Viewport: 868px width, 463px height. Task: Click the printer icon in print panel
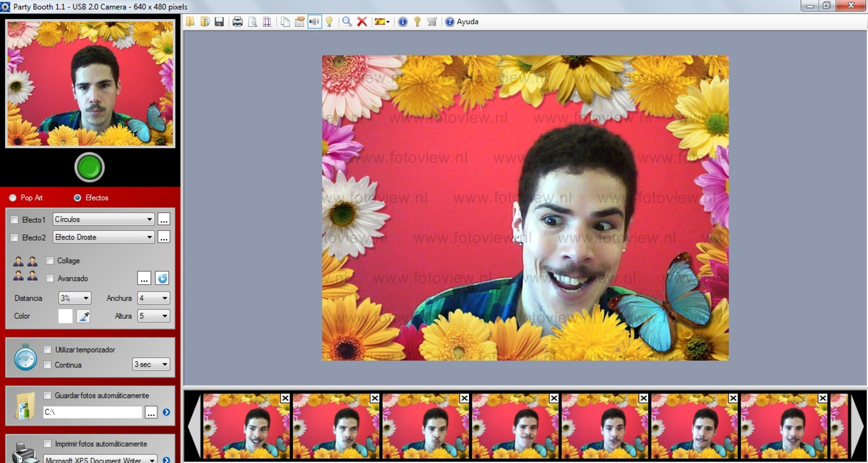click(x=25, y=453)
